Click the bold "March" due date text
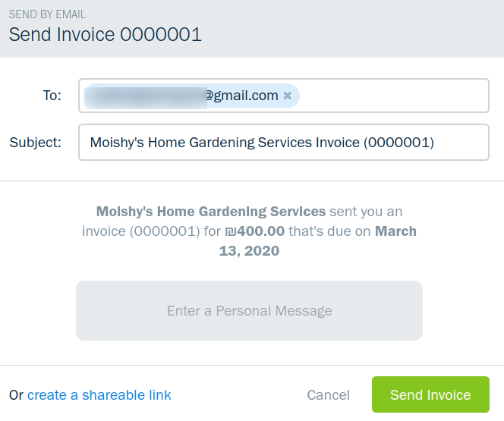Image resolution: width=504 pixels, height=421 pixels. [x=395, y=231]
